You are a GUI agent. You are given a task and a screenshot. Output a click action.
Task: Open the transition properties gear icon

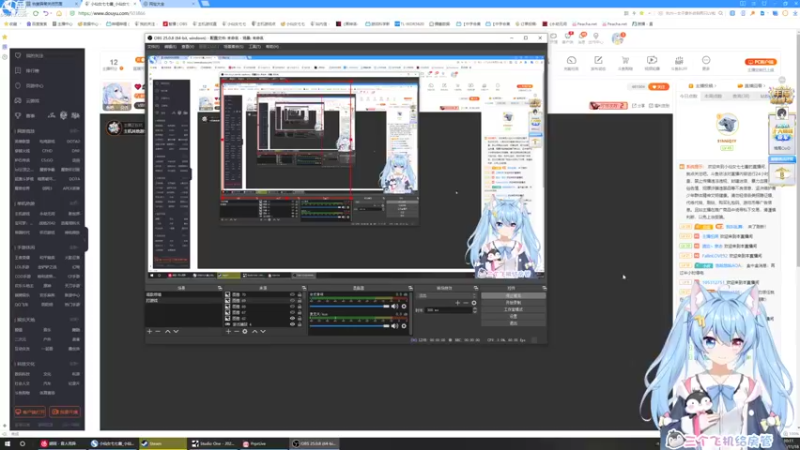point(474,303)
